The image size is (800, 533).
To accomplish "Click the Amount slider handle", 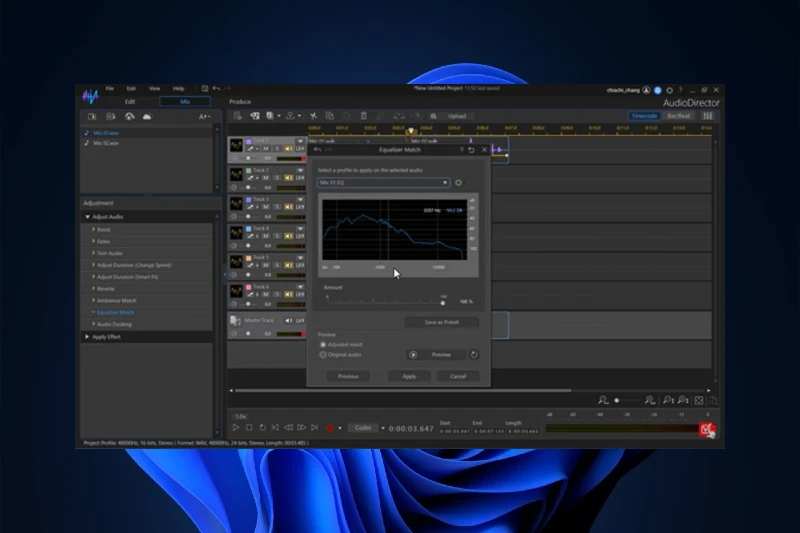I will [x=443, y=302].
